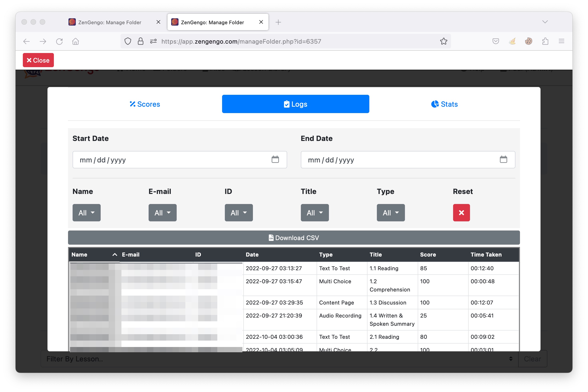Go to browser home page icon

pos(75,41)
